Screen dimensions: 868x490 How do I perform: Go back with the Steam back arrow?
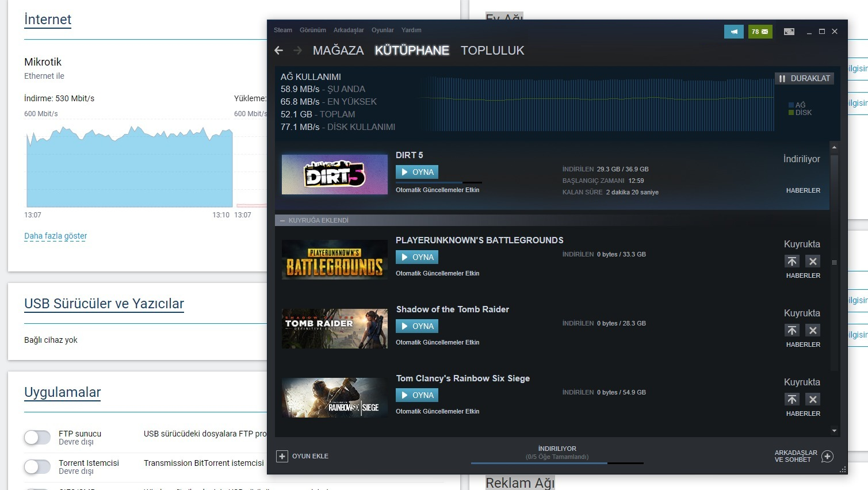click(279, 51)
